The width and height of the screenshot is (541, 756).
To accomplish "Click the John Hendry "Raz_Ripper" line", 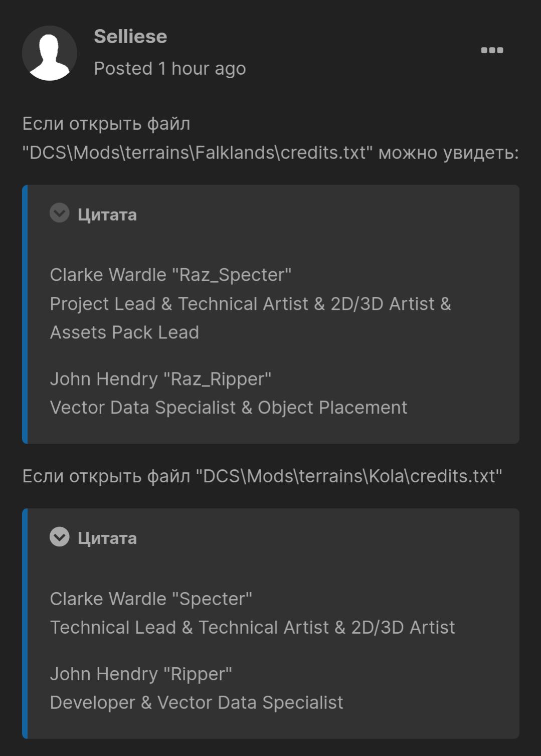I will [x=160, y=379].
